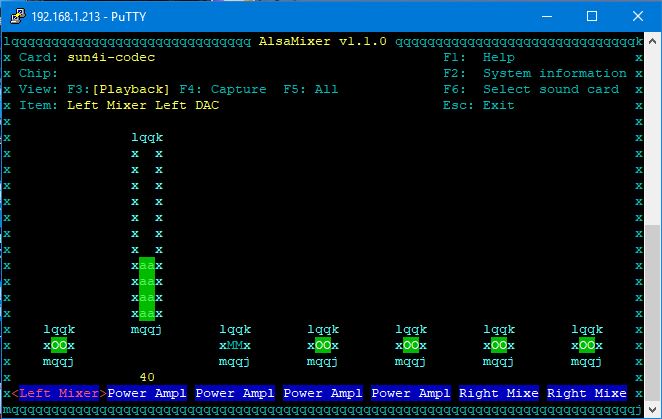The height and width of the screenshot is (419, 662).
Task: Select the fourth Power Ampl channel label
Action: coord(411,393)
